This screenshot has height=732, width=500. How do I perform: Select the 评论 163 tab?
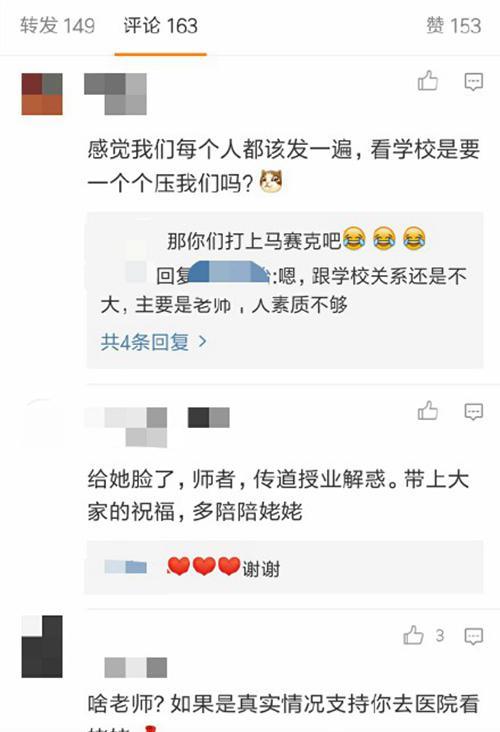tap(161, 25)
